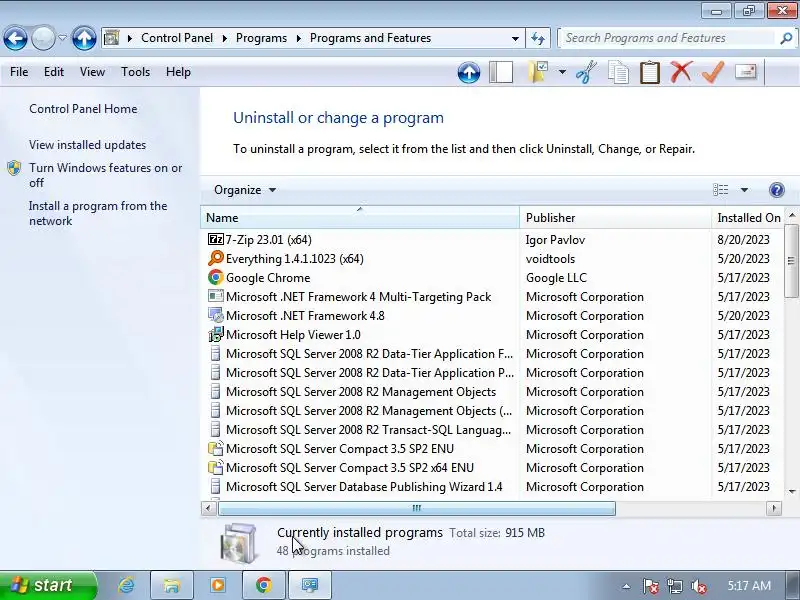Click the Action Center flag tray icon
800x600 pixels.
(x=651, y=586)
